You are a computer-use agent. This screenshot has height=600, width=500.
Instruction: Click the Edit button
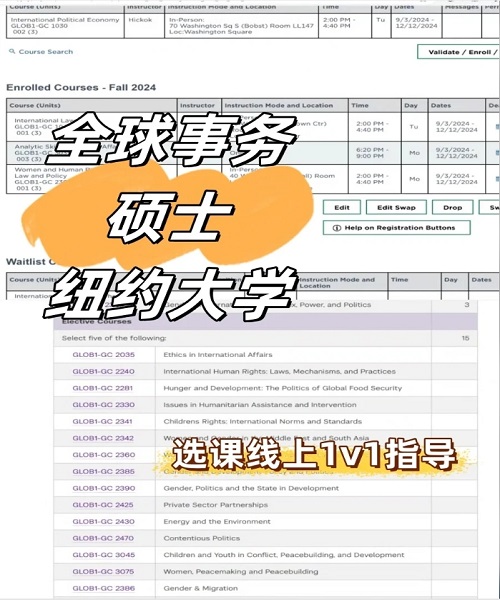(342, 207)
